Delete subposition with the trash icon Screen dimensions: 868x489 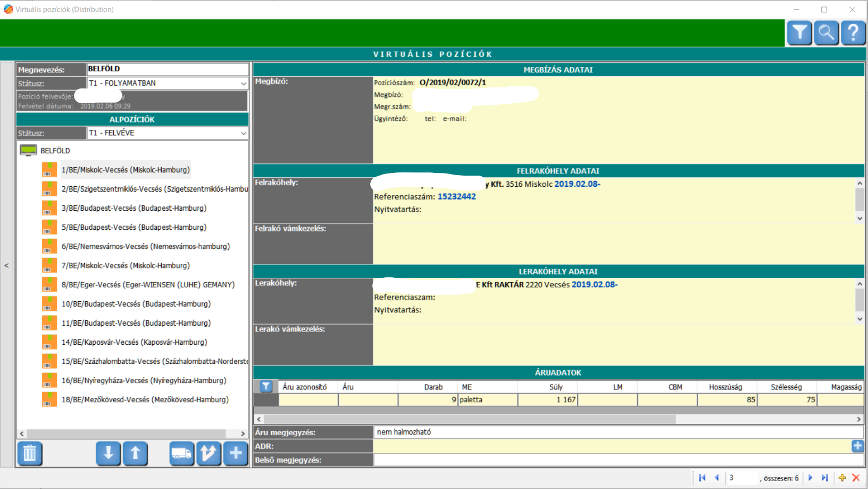coord(30,453)
